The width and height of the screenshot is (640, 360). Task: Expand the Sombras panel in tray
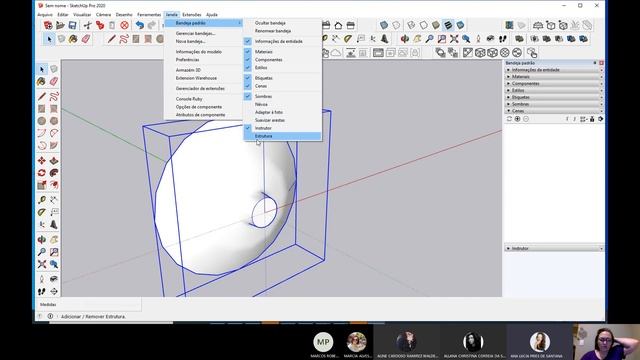pos(554,104)
